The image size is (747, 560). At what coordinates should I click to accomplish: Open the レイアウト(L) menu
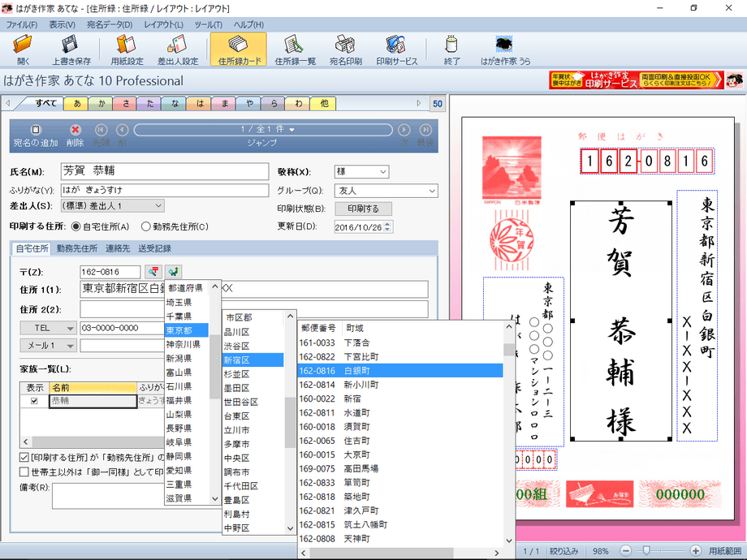click(x=163, y=25)
